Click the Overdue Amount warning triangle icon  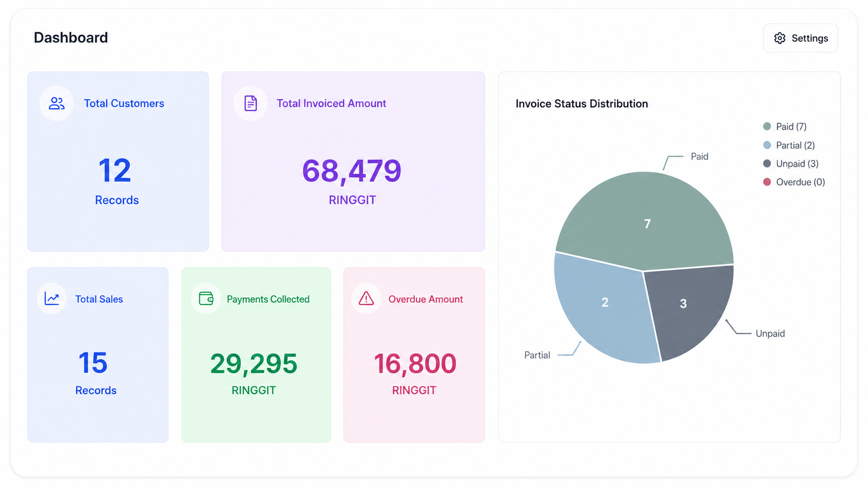click(367, 298)
